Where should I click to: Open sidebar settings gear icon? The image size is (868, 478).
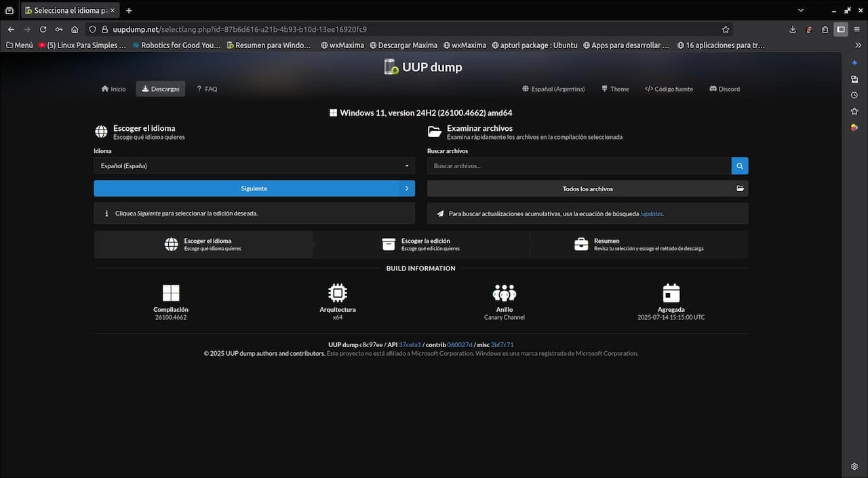tap(854, 466)
